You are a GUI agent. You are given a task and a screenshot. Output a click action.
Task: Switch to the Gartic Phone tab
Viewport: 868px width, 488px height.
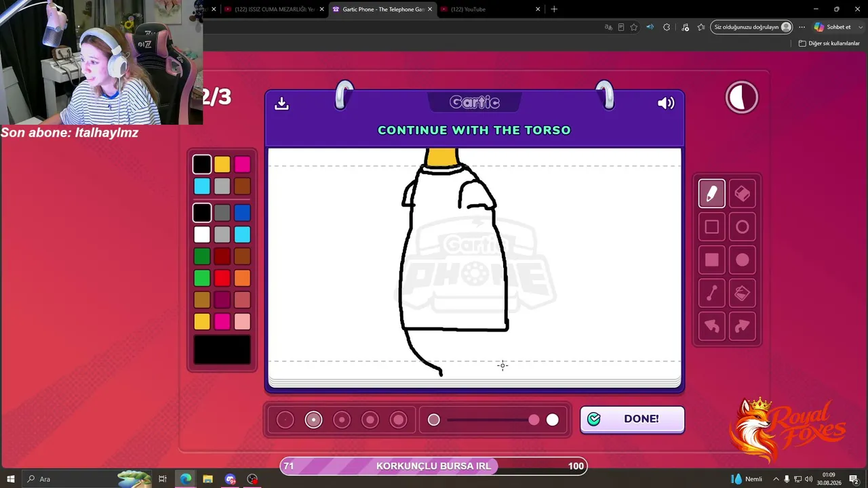coord(383,9)
